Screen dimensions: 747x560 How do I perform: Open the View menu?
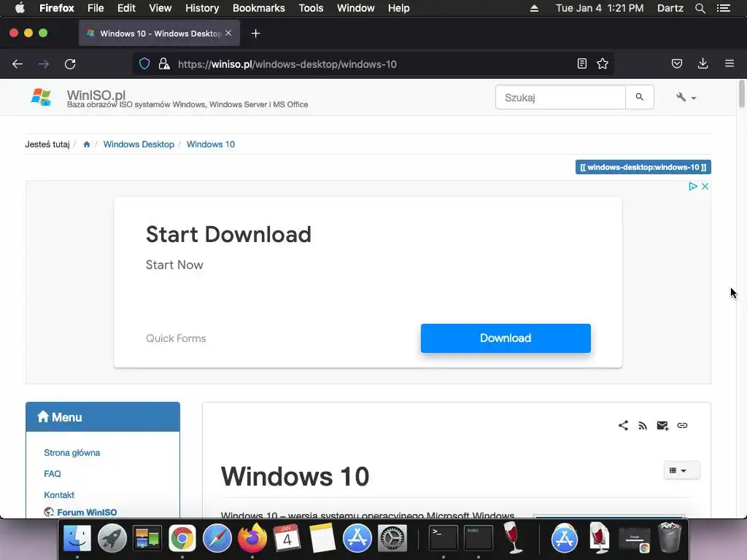coord(160,8)
